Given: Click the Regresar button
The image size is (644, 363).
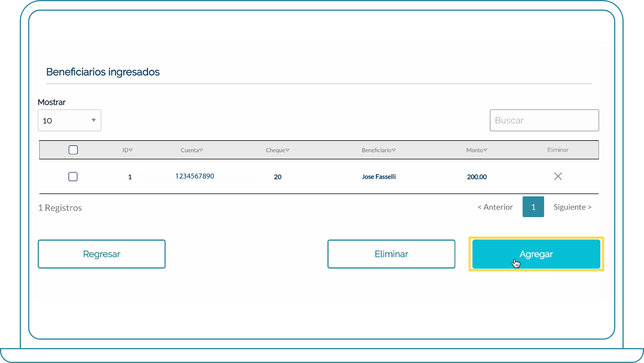Looking at the screenshot, I should pos(102,254).
